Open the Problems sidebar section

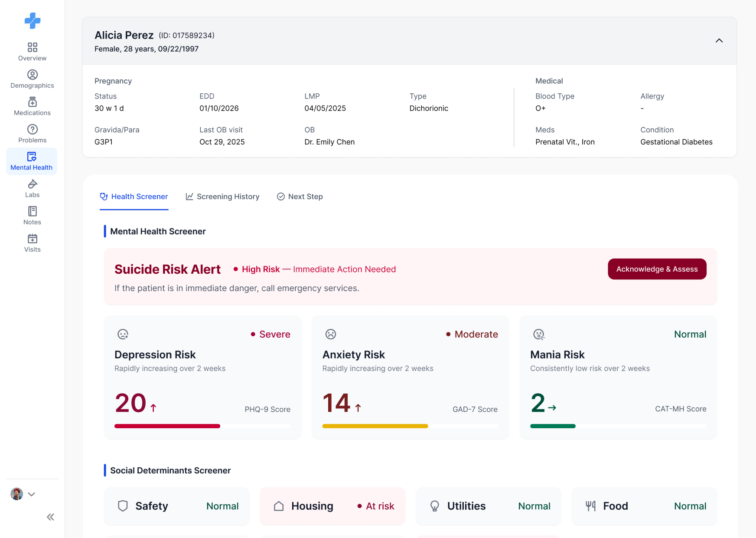pyautogui.click(x=32, y=134)
